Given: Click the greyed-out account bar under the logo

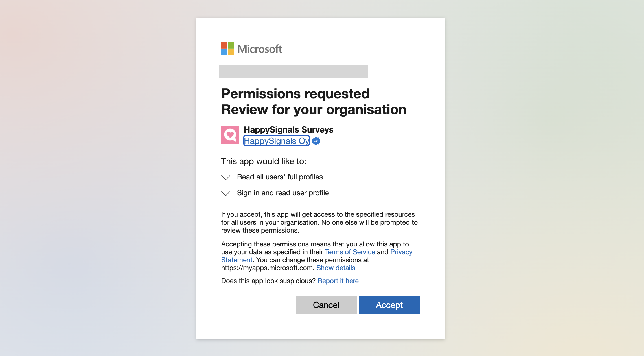Looking at the screenshot, I should (x=293, y=71).
